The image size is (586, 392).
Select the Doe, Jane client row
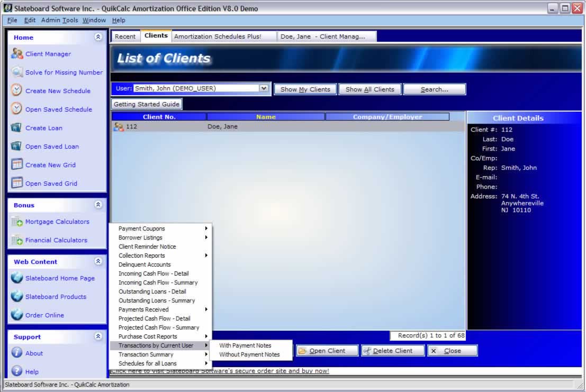click(x=222, y=127)
